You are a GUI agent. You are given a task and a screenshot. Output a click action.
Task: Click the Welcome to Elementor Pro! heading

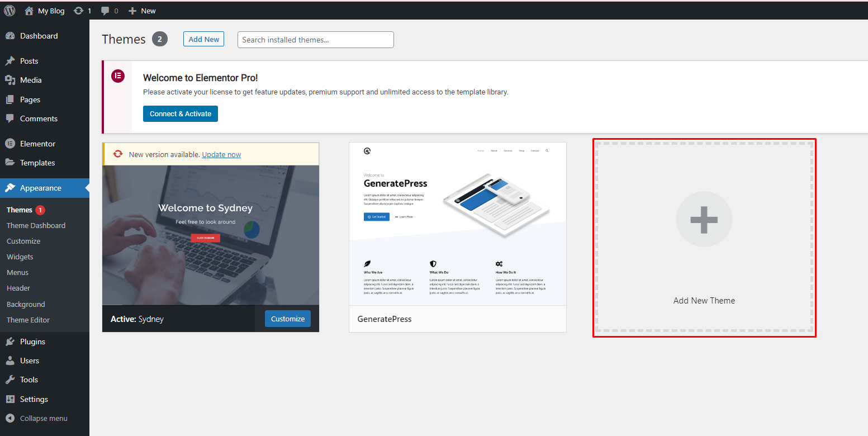[x=201, y=78]
